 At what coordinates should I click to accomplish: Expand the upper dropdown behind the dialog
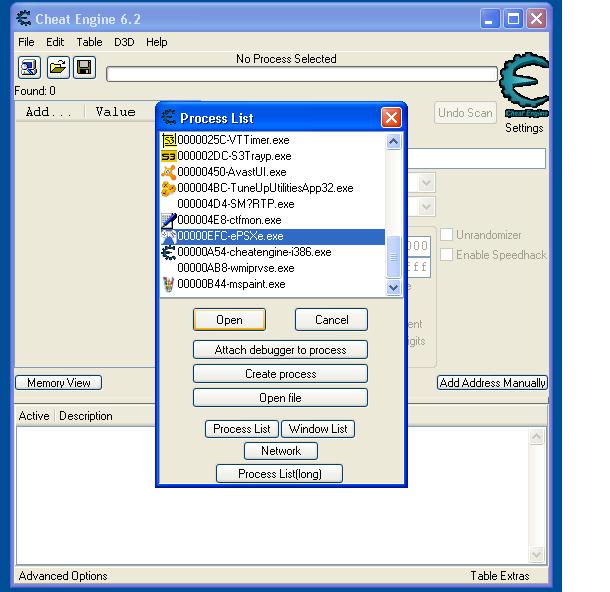[x=426, y=182]
